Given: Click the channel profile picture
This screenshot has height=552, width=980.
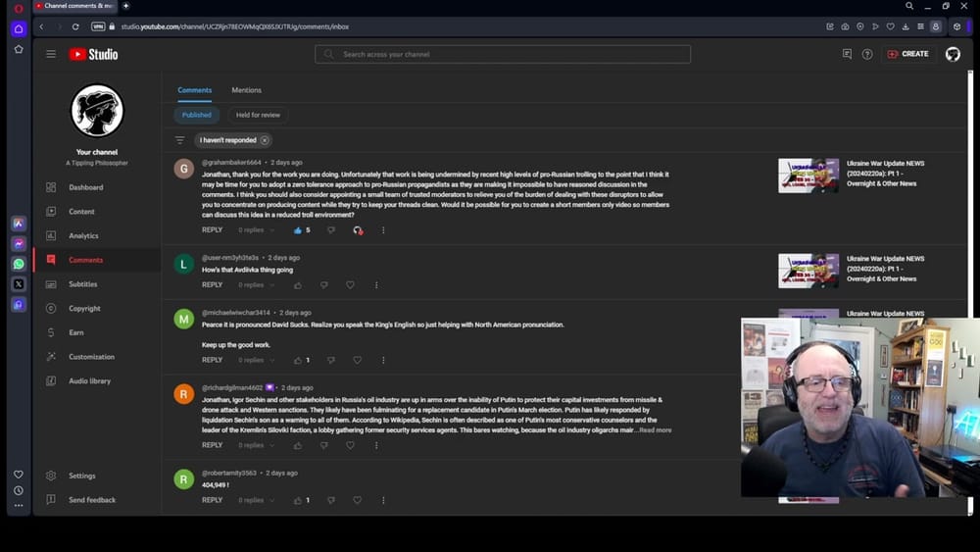Looking at the screenshot, I should click(97, 111).
